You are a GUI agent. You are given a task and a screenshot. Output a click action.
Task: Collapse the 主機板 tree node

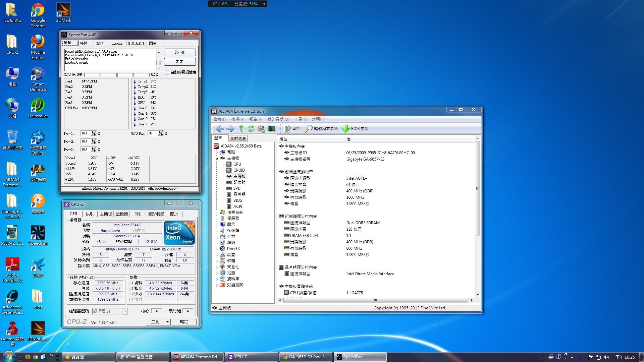217,158
